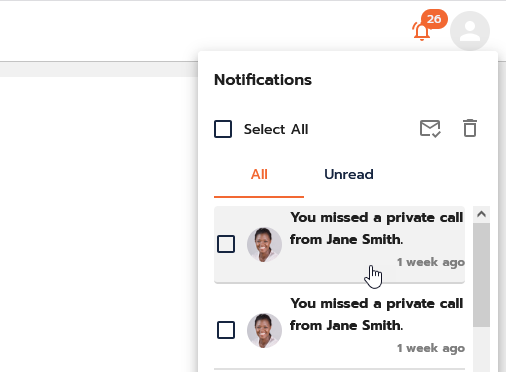Check the second missed call notification checkbox
506x372 pixels.
(226, 330)
